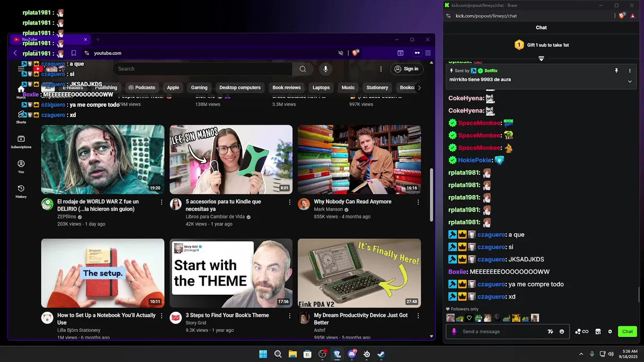The height and width of the screenshot is (362, 644).
Task: Select the Podcasts category chip
Action: coord(141,87)
